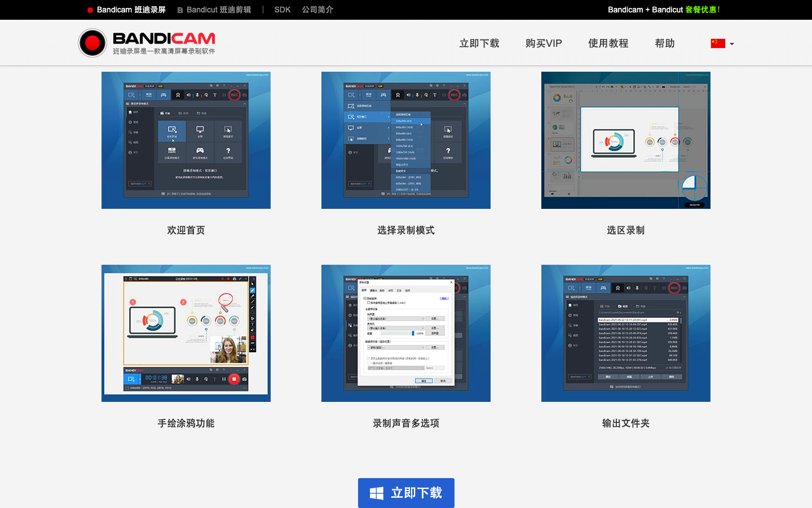Click the 录制声音多选项 caption text

click(x=406, y=423)
